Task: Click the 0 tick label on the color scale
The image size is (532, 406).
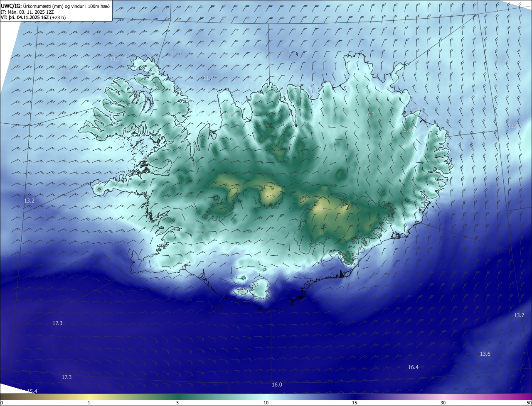Action: pyautogui.click(x=1, y=403)
